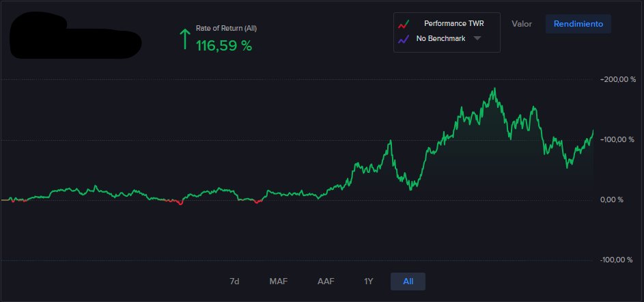Viewport: 644px width, 302px height.
Task: Click the -100,00 % axis label
Action: tap(617, 260)
